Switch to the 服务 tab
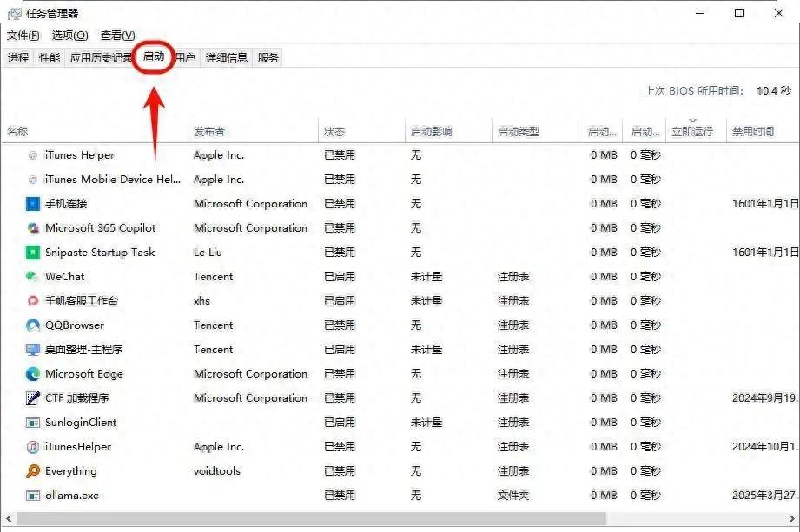800x532 pixels. click(x=268, y=57)
